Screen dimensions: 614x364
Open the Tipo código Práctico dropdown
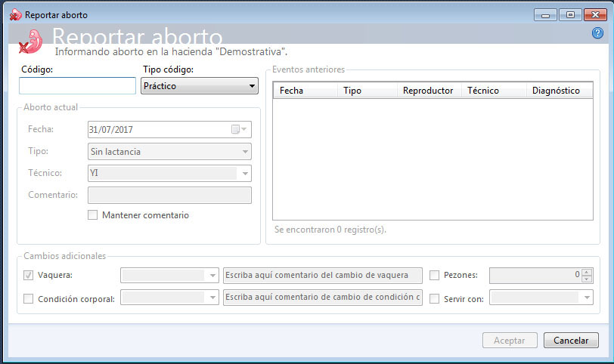200,85
